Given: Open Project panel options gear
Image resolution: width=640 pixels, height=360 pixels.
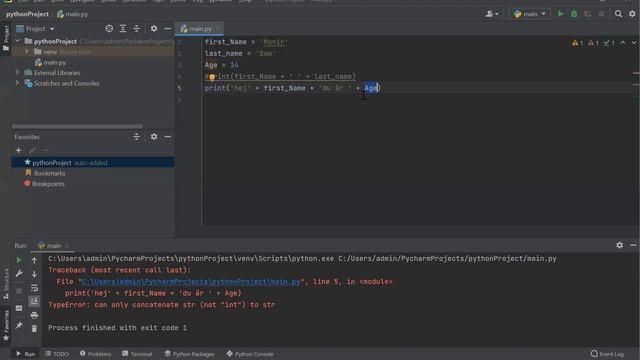Looking at the screenshot, I should pyautogui.click(x=153, y=29).
